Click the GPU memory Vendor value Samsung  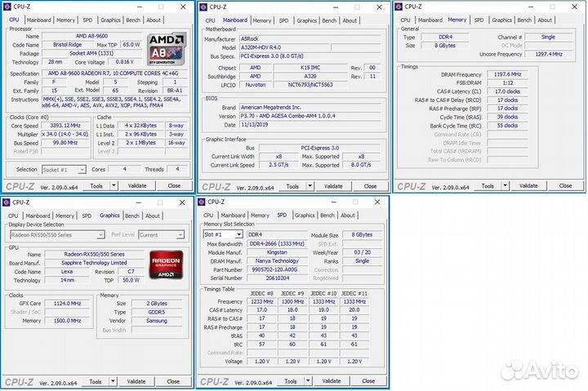click(157, 321)
